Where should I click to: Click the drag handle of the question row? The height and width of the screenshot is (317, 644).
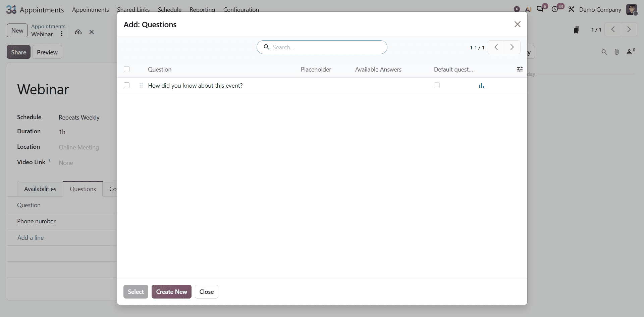tap(141, 86)
